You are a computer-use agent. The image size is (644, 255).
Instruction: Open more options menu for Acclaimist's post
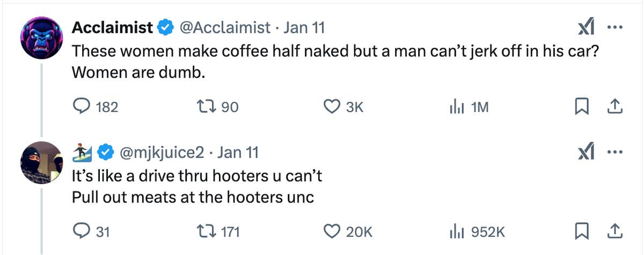[x=614, y=27]
